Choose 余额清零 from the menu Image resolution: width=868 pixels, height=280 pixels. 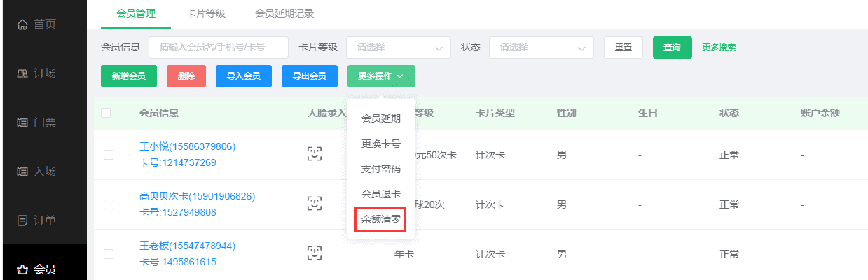tap(380, 219)
